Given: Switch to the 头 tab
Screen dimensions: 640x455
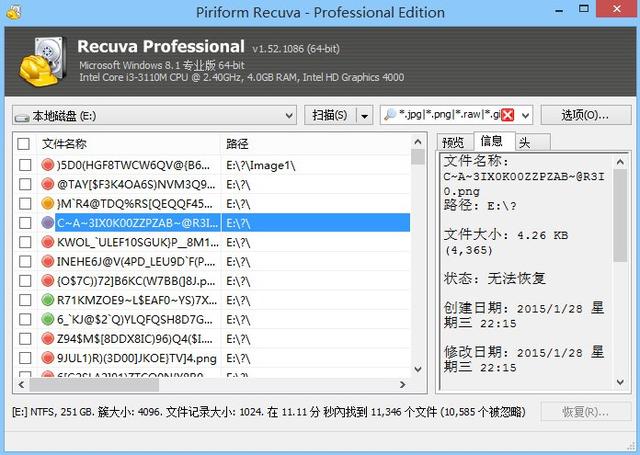Looking at the screenshot, I should click(x=533, y=142).
